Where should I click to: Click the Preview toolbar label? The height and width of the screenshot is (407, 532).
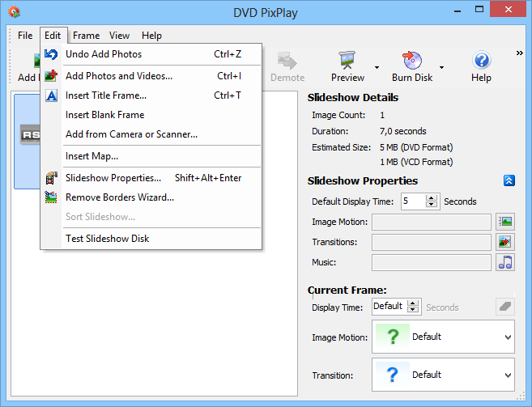pos(347,78)
